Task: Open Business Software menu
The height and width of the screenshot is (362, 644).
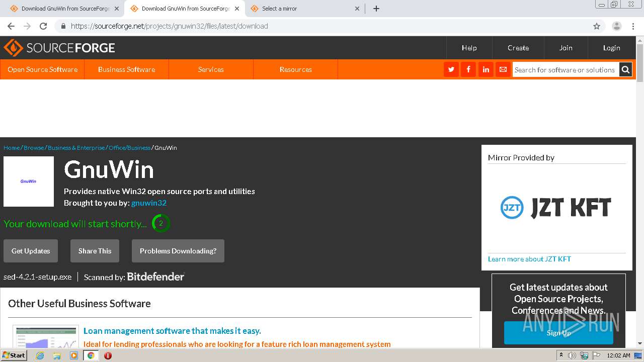Action: (x=126, y=69)
